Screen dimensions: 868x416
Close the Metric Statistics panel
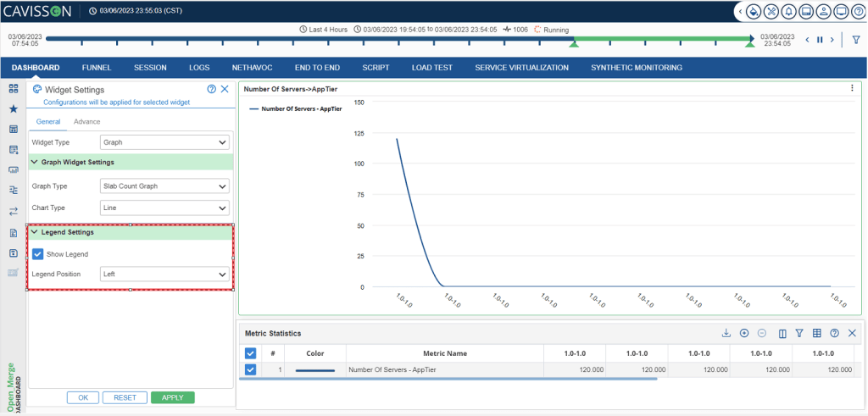click(852, 333)
